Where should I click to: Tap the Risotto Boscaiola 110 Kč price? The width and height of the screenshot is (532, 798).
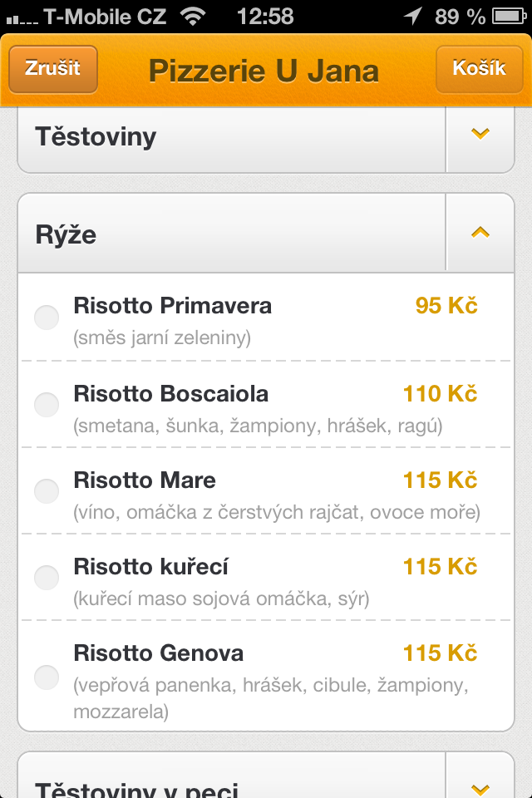440,393
